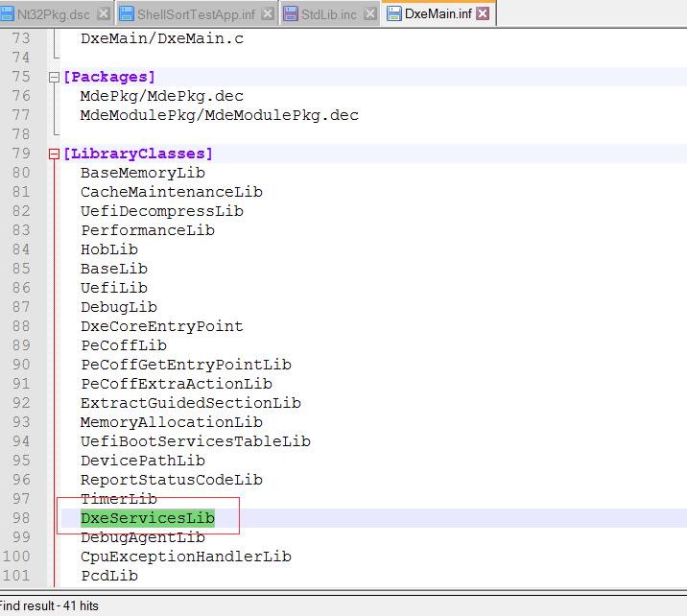Viewport: 687px width, 616px height.
Task: Click the save icon on ShellSortTestApp.inf tab
Action: pos(127,14)
